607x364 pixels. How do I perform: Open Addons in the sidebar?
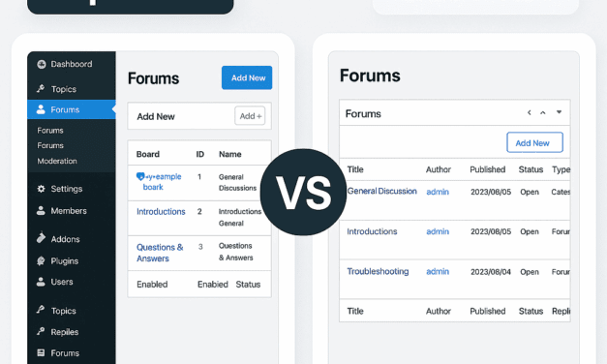click(65, 239)
